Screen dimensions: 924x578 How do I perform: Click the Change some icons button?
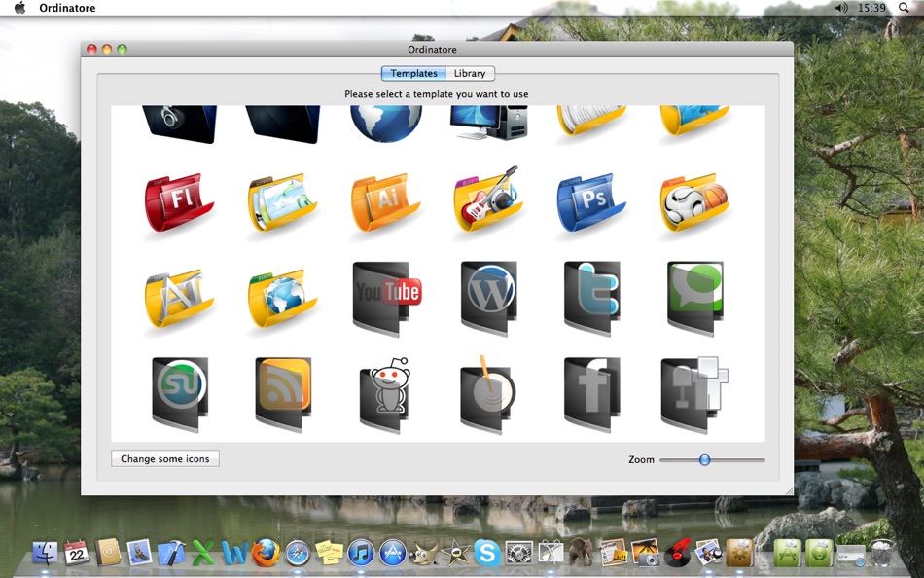pyautogui.click(x=165, y=458)
